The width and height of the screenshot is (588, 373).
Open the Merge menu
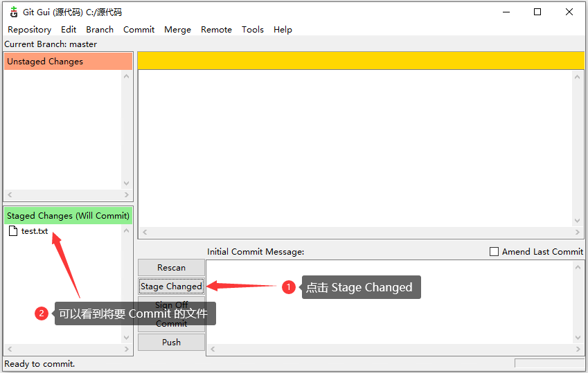[x=178, y=30]
